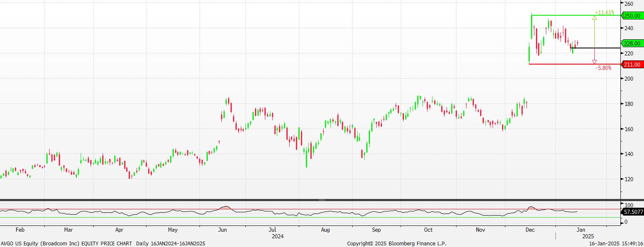Viewport: 644px width, 247px height.
Task: Grab the divider between price and RSI panes
Action: (322, 200)
